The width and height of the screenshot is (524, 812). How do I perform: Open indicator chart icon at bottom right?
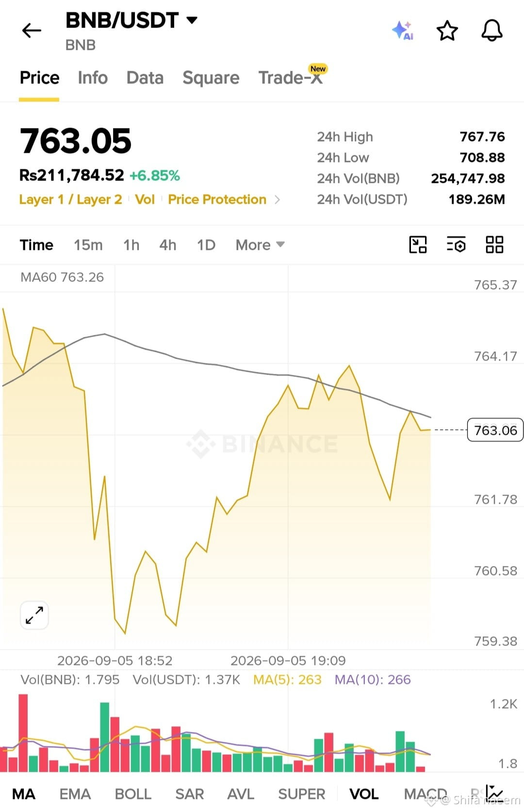point(495,793)
